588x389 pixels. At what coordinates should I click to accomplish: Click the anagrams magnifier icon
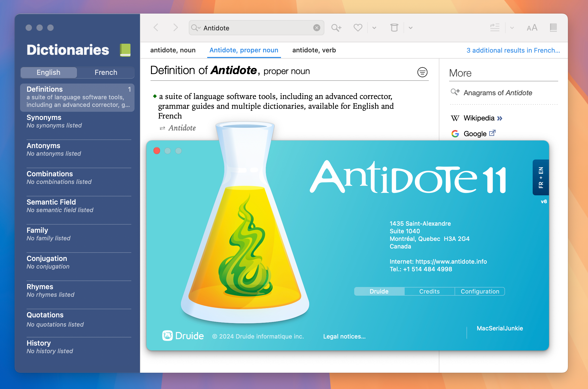pyautogui.click(x=455, y=92)
